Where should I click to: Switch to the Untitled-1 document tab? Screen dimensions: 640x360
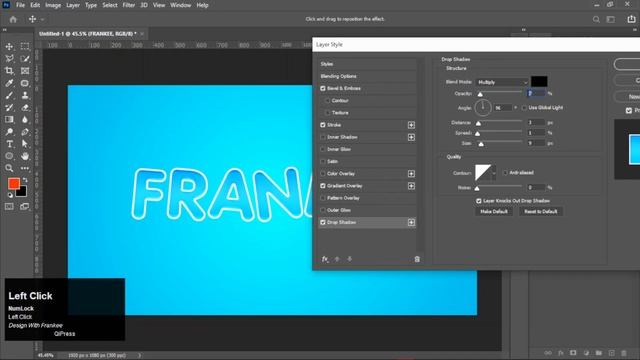coord(87,34)
